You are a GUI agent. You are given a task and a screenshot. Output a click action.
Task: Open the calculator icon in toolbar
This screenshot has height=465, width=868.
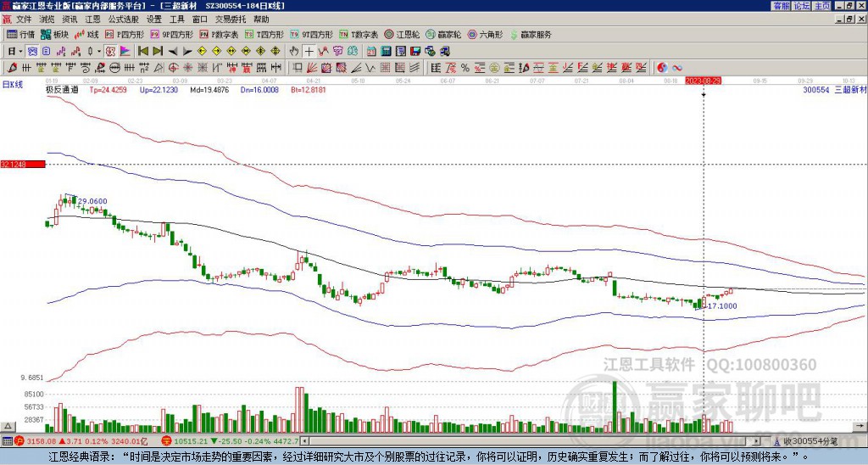(386, 52)
